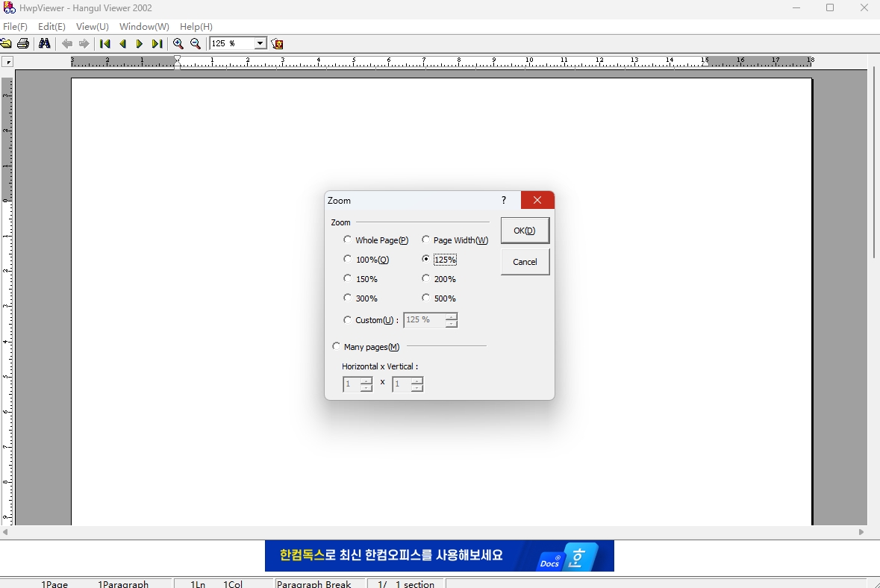Close the Zoom dialog with the red X

coord(537,200)
